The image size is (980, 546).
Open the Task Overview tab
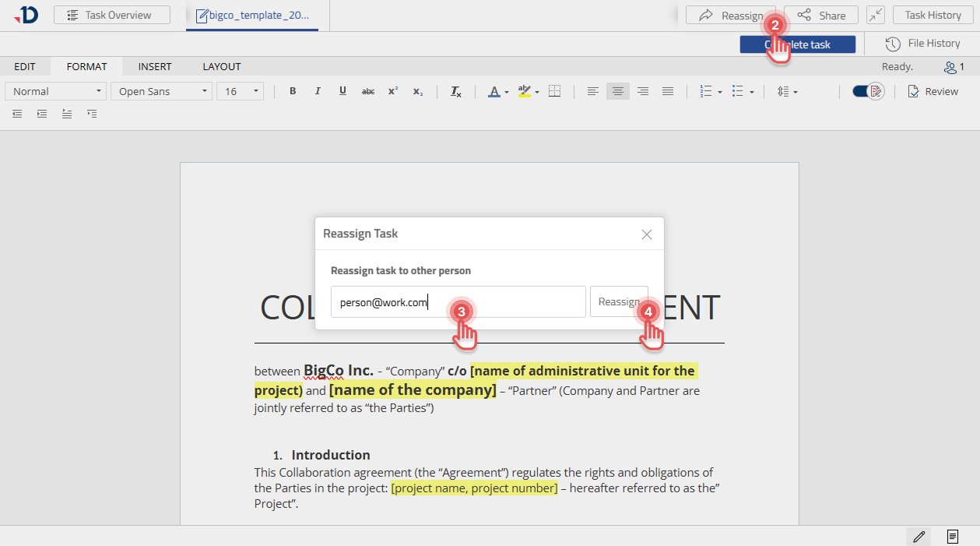[111, 14]
